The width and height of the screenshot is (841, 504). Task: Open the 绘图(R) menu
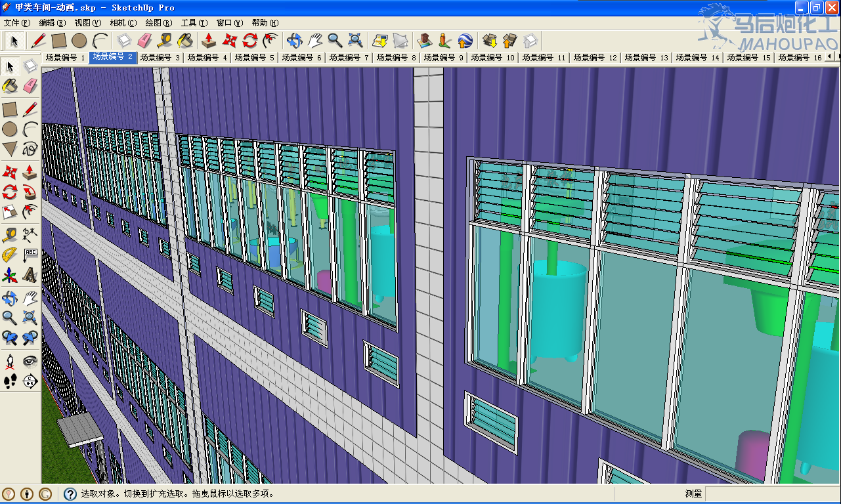[x=160, y=23]
